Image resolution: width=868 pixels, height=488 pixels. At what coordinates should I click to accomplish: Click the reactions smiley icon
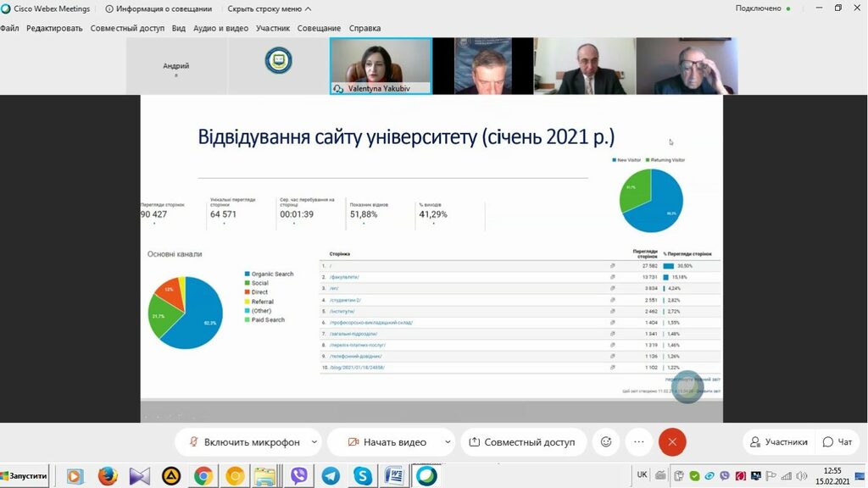606,441
